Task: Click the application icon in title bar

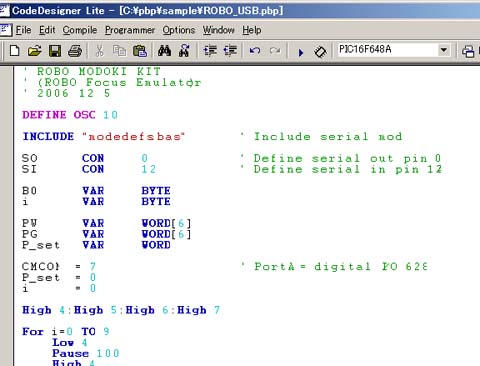Action: coord(4,11)
